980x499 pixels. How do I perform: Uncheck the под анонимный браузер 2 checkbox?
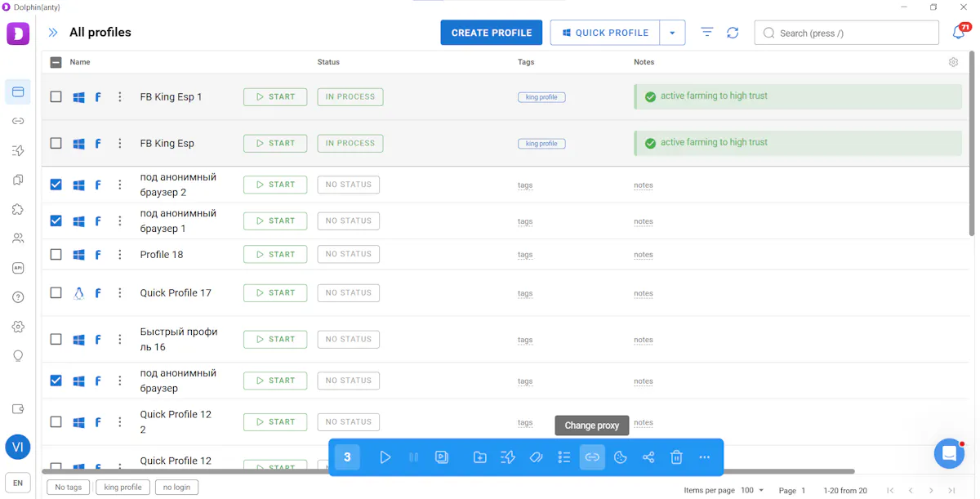(56, 185)
